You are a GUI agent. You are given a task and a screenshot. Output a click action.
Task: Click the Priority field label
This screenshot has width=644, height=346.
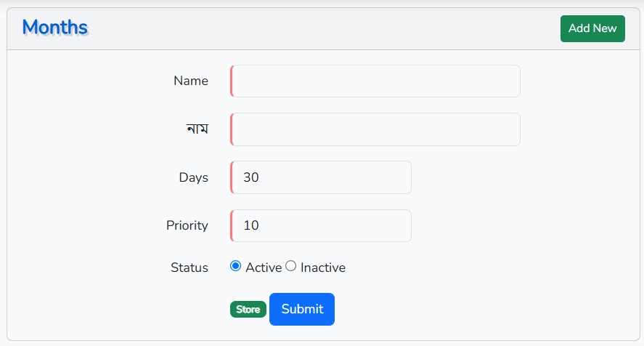point(187,225)
